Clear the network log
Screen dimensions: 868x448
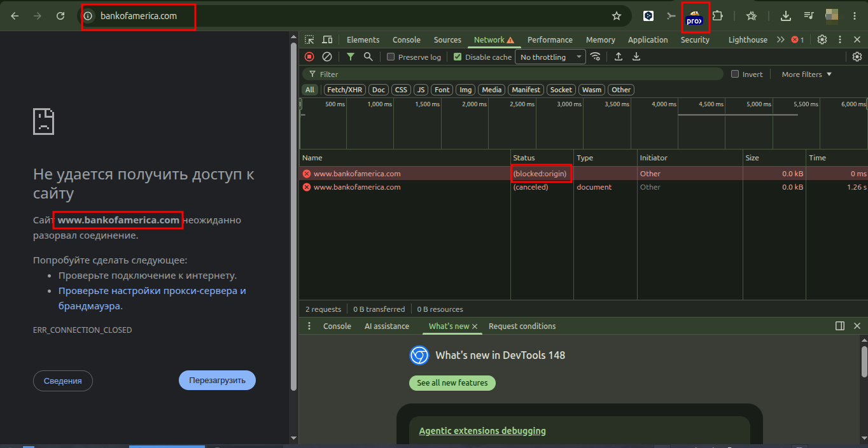tap(327, 57)
